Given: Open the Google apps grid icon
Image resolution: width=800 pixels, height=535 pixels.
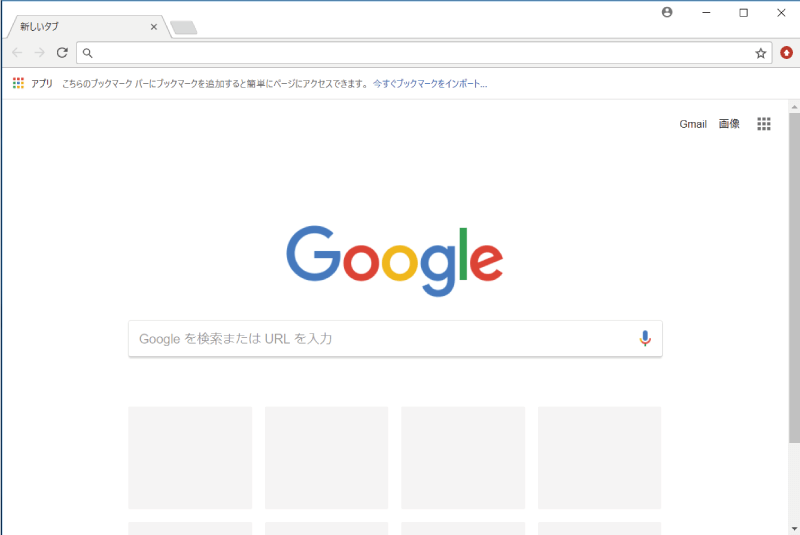Looking at the screenshot, I should point(764,124).
